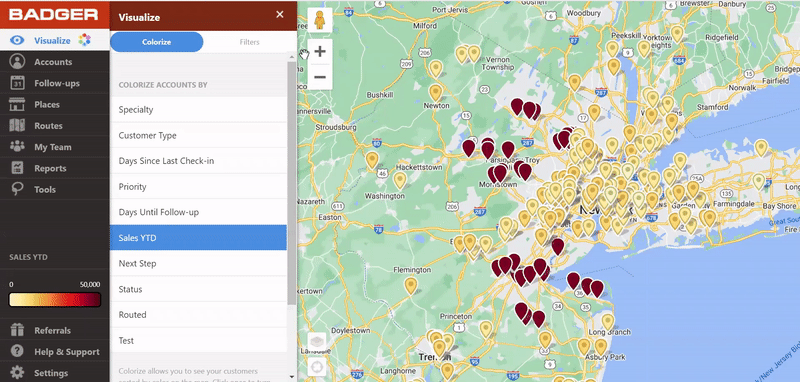Image resolution: width=800 pixels, height=382 pixels.
Task: Open the Follow-ups calendar icon
Action: pyautogui.click(x=17, y=83)
